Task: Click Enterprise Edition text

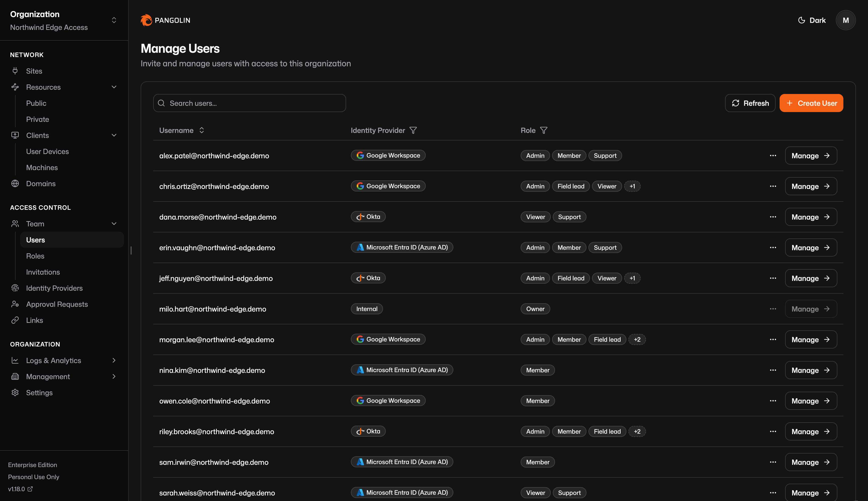Action: [x=33, y=465]
